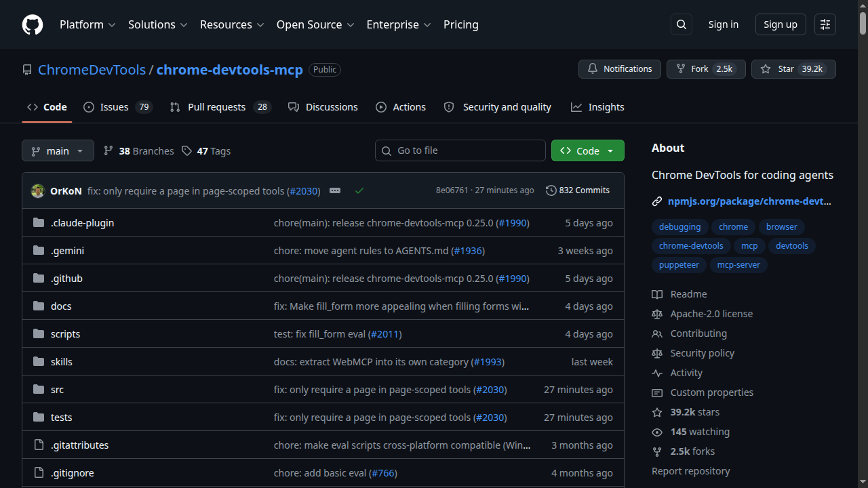868x488 pixels.
Task: Star the repository via Star button
Action: [793, 69]
